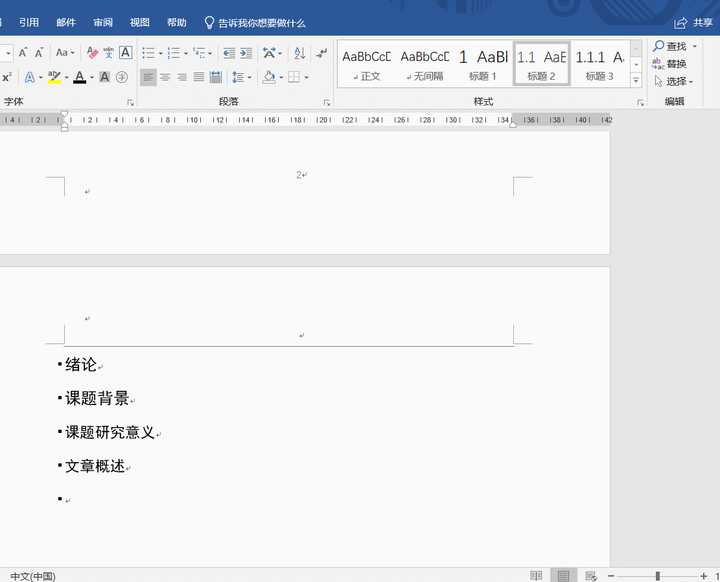
Task: Toggle character shading
Action: tap(105, 77)
